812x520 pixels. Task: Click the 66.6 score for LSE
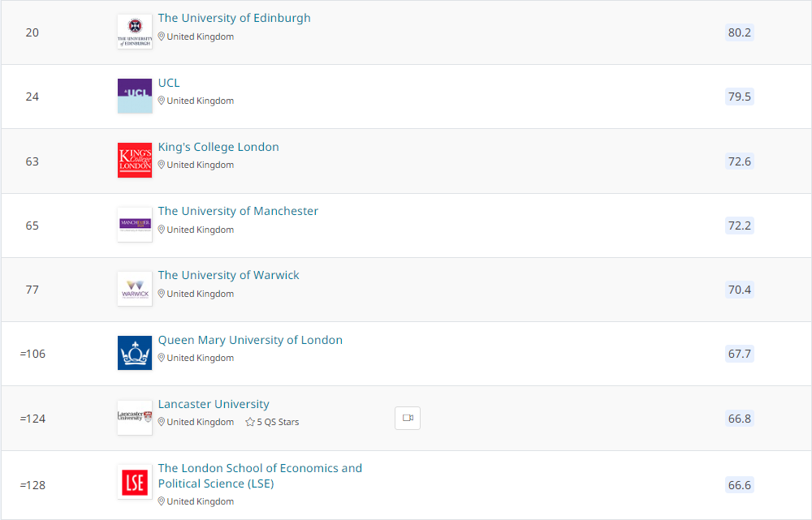pos(739,485)
